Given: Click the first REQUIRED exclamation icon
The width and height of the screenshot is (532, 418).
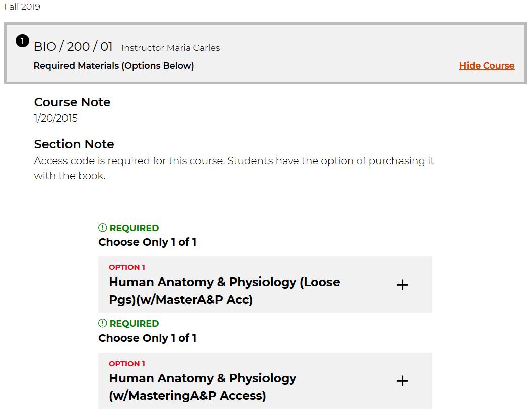Looking at the screenshot, I should point(102,228).
